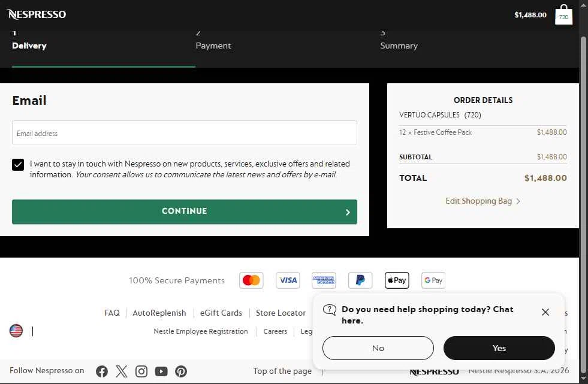Switch to the Payment step tab
The height and width of the screenshot is (384, 588).
click(x=213, y=46)
